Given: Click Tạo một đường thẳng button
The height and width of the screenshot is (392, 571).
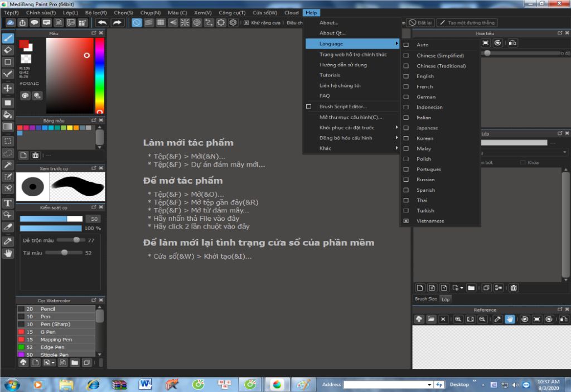Looking at the screenshot, I should click(467, 23).
